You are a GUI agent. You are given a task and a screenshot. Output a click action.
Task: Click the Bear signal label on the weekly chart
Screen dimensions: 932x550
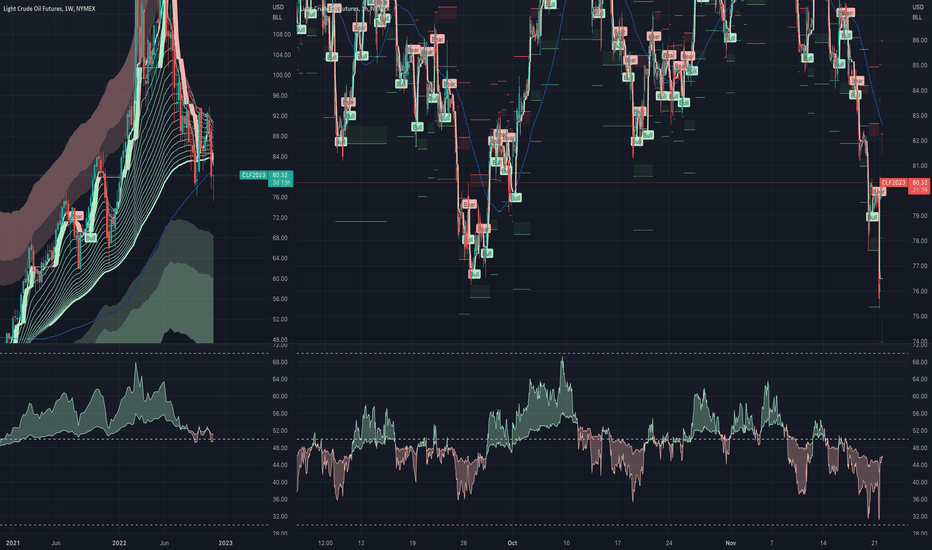pyautogui.click(x=75, y=216)
